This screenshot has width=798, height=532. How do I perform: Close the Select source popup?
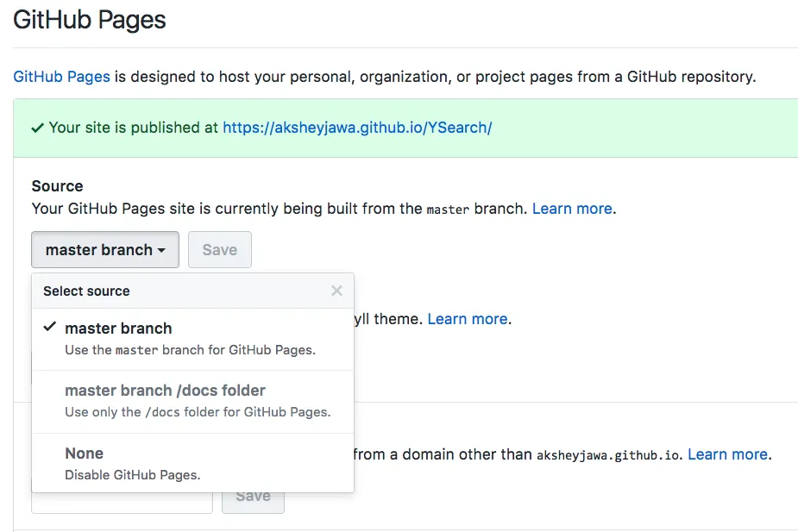pos(336,291)
